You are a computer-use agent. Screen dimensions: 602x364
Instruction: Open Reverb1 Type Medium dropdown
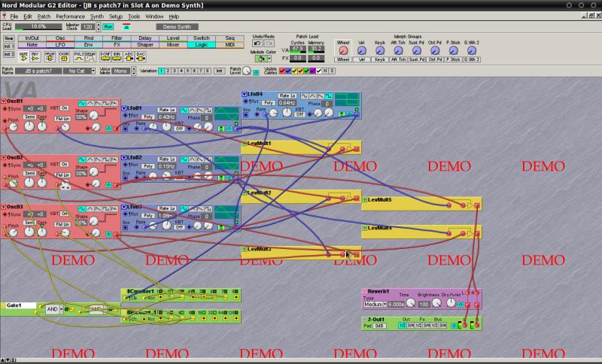point(375,304)
